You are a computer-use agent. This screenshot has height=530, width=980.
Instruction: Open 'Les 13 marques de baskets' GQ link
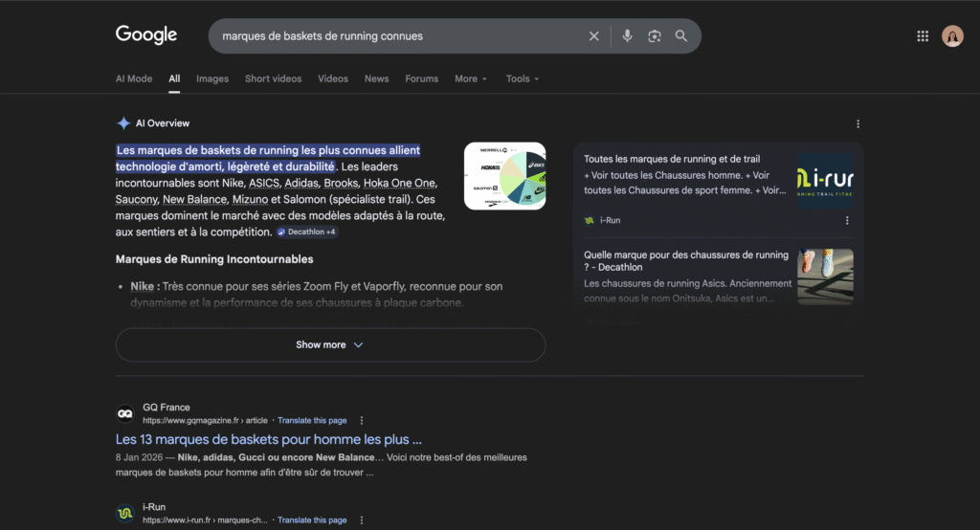(269, 439)
